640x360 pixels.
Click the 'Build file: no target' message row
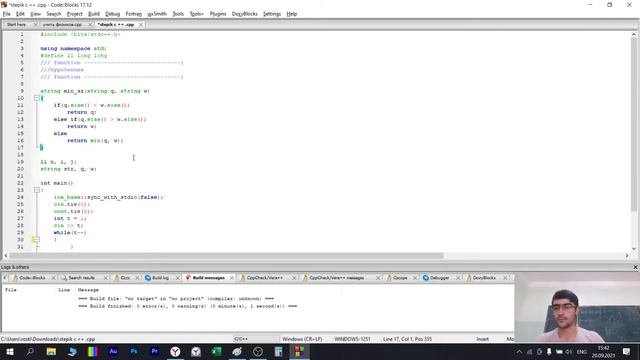(176, 299)
